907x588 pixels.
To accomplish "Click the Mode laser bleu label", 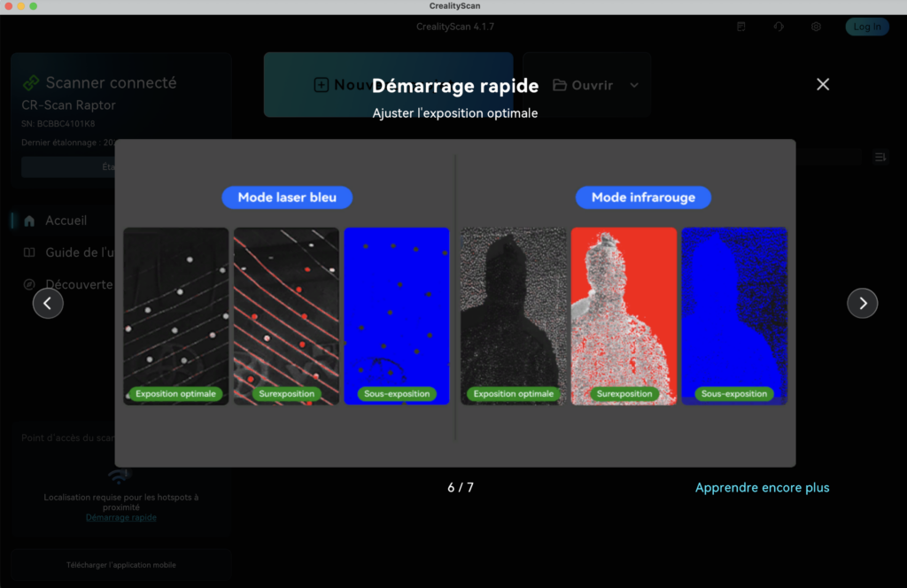I will click(287, 197).
